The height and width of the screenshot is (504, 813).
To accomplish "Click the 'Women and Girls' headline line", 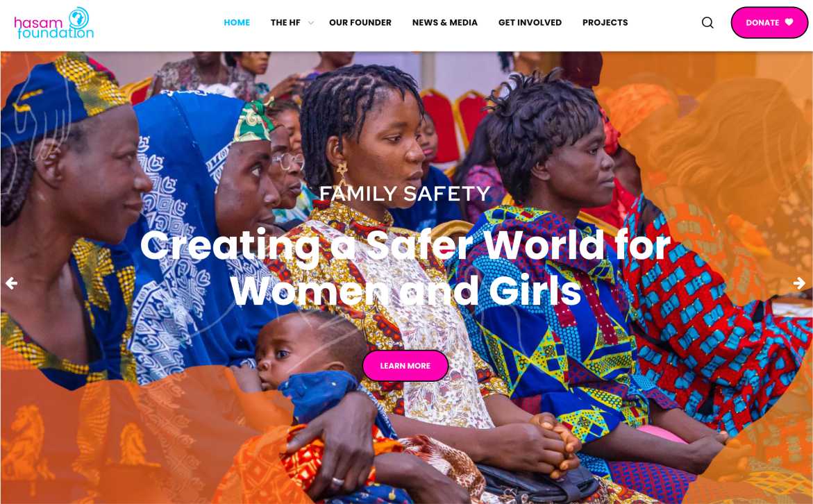I will click(x=405, y=292).
